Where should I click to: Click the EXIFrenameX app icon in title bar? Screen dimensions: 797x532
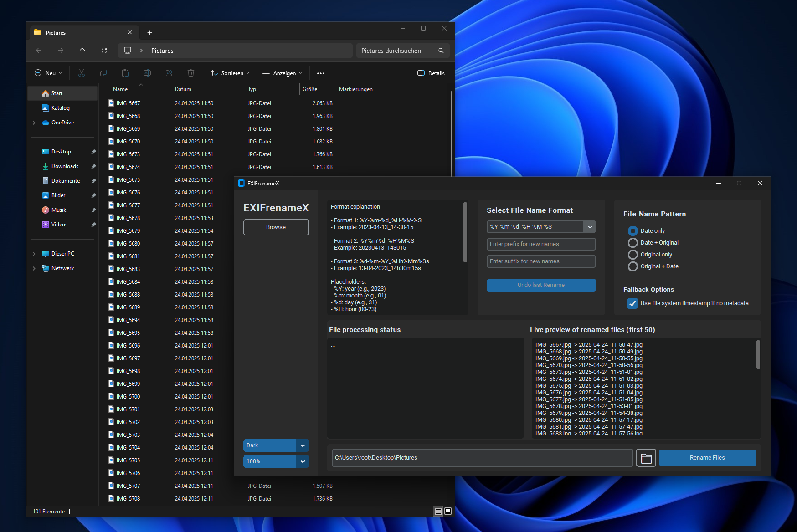242,183
